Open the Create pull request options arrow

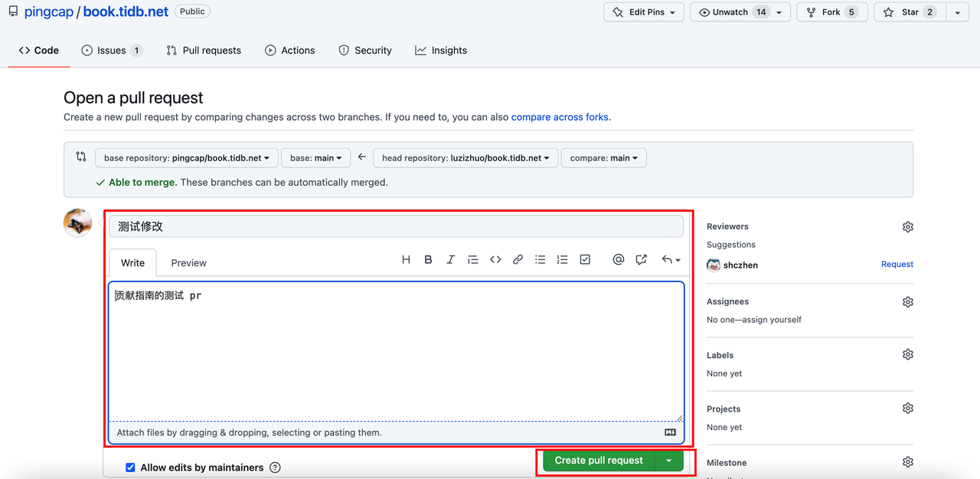coord(669,461)
